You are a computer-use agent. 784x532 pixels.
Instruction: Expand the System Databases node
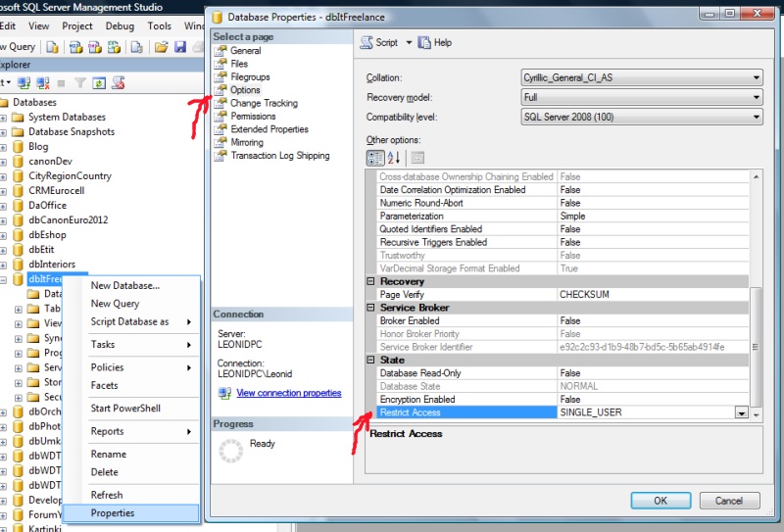[3, 118]
